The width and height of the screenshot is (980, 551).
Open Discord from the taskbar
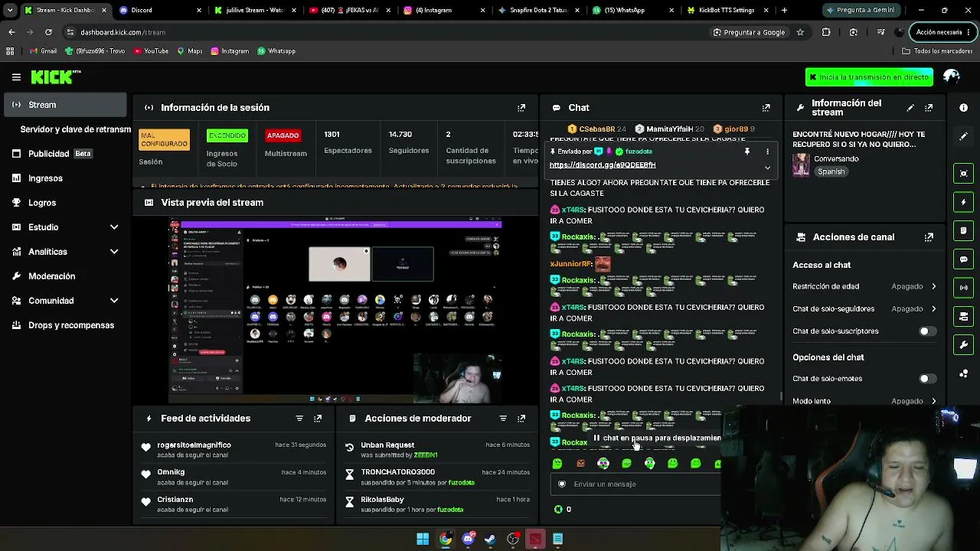click(x=468, y=539)
